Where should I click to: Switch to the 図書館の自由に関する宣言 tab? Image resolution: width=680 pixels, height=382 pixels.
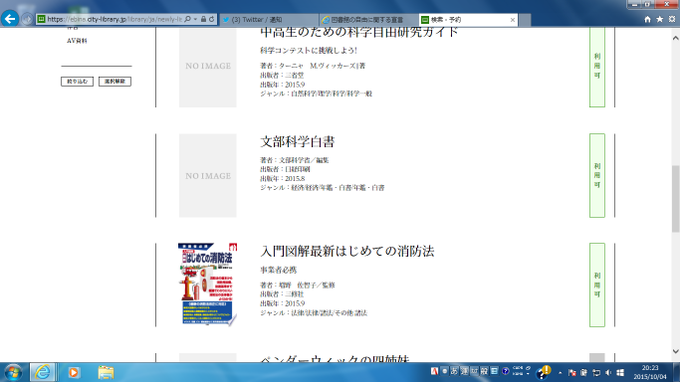pos(368,20)
